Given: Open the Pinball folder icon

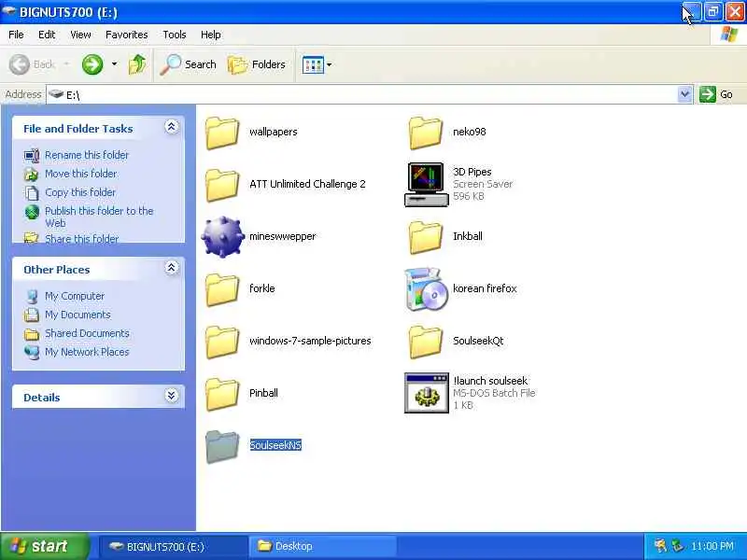Looking at the screenshot, I should click(222, 394).
